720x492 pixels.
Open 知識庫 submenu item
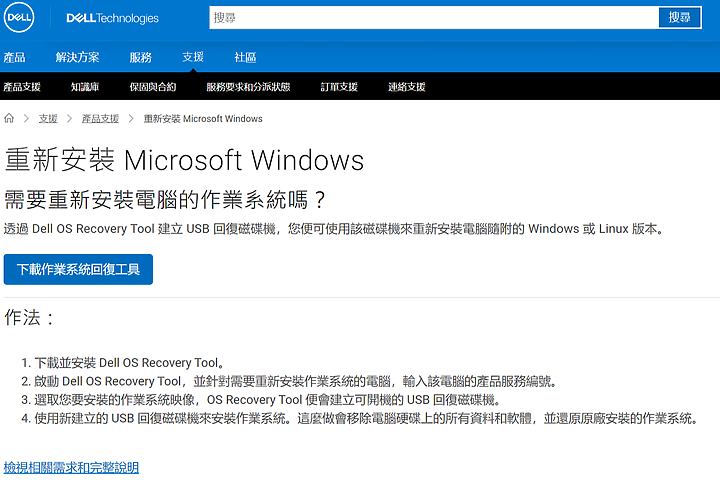pyautogui.click(x=85, y=87)
